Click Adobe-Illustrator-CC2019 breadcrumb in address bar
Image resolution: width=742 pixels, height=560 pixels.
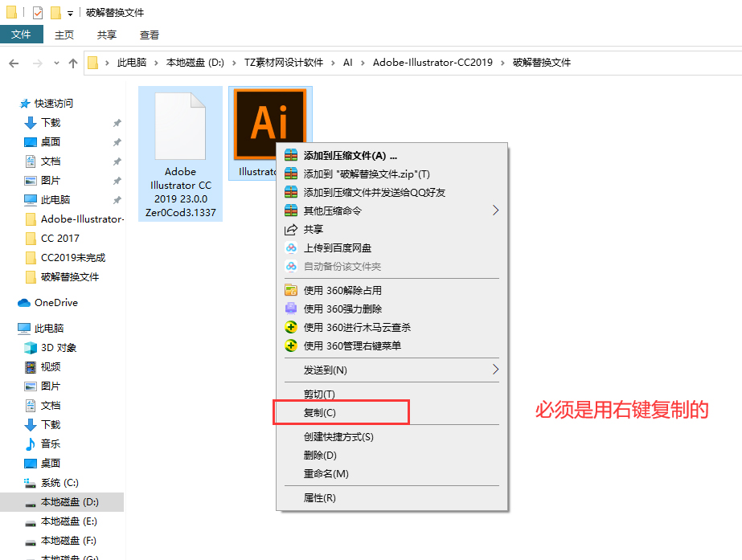pyautogui.click(x=432, y=63)
